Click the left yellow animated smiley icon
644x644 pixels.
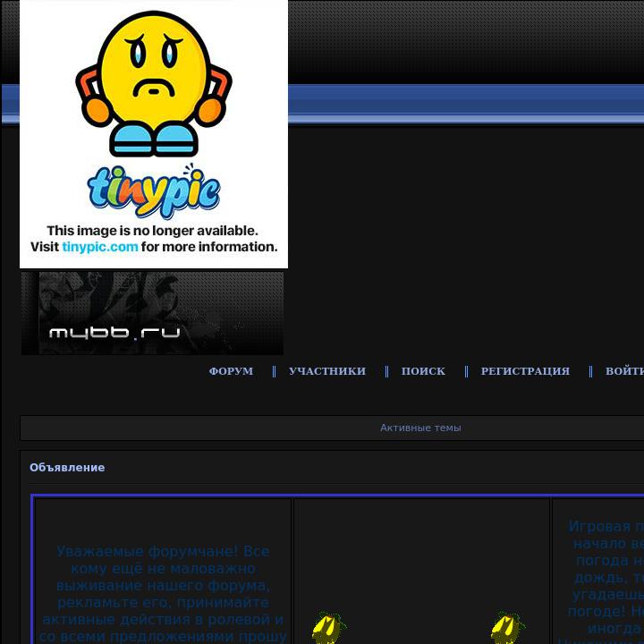pos(328,628)
